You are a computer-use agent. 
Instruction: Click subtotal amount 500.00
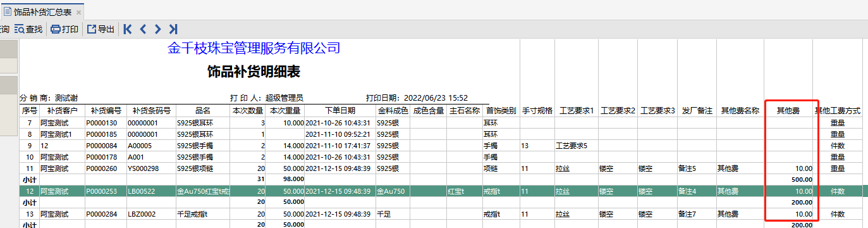pyautogui.click(x=801, y=179)
